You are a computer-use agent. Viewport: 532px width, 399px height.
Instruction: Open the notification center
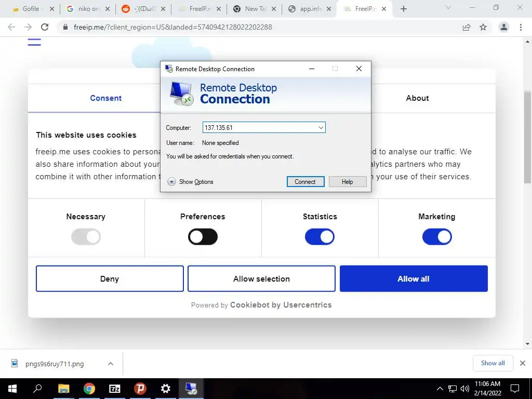pyautogui.click(x=515, y=389)
